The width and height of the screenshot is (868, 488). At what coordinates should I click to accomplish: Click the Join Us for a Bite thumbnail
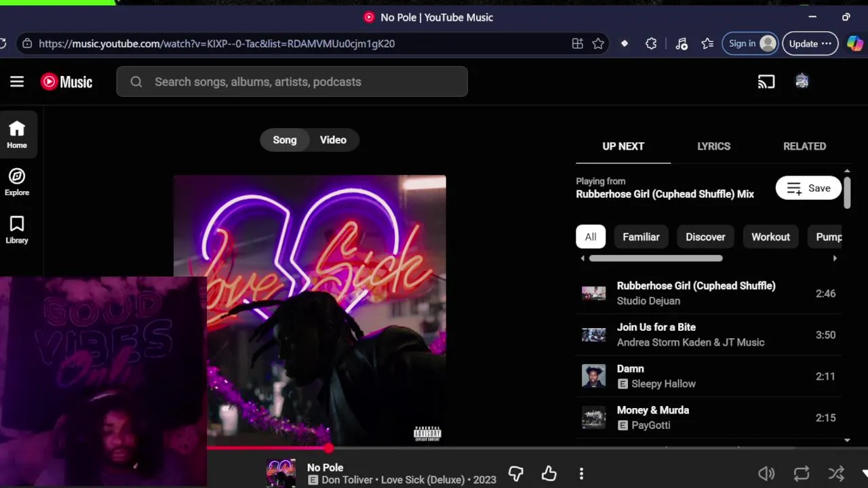593,335
